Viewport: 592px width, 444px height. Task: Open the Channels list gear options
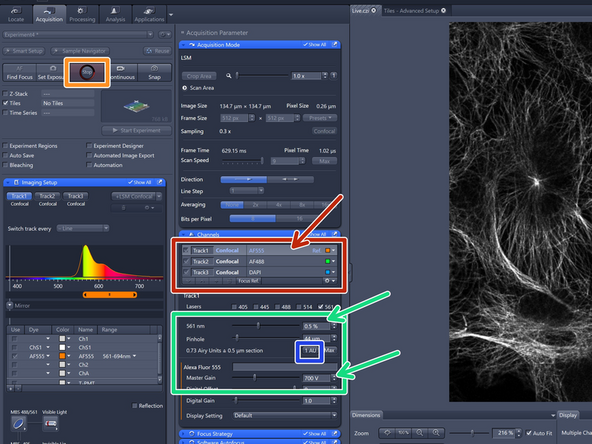coord(329,281)
